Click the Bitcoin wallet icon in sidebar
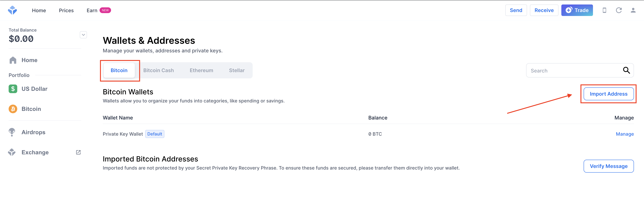Screen dimensions: 644x211 pos(12,109)
